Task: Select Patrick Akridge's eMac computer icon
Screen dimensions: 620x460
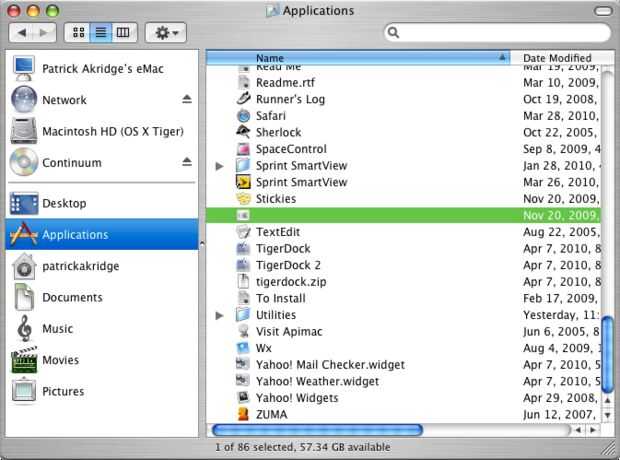Action: click(x=24, y=68)
